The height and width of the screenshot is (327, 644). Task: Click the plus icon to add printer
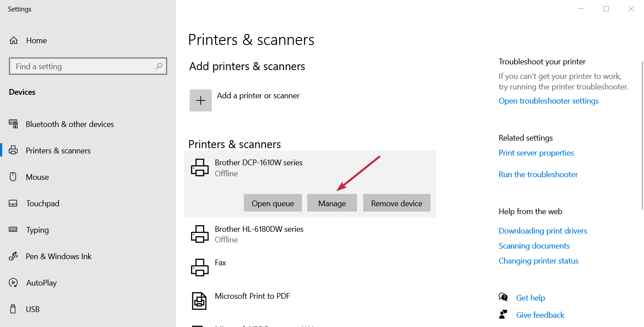[x=201, y=100]
